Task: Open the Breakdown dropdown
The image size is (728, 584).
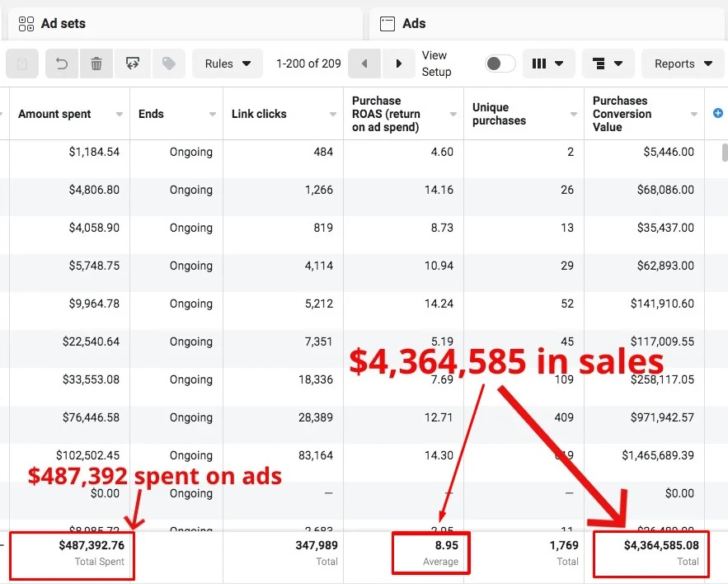Action: (608, 64)
